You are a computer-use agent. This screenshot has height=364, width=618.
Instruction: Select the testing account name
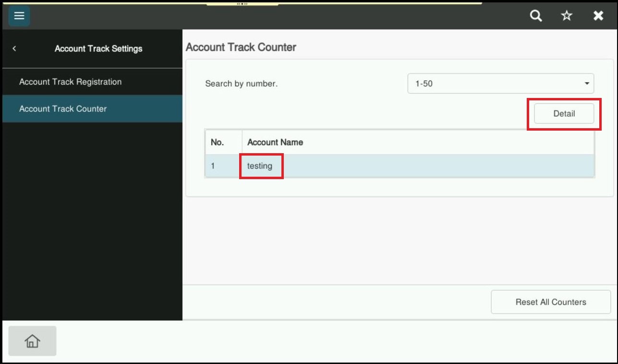coord(260,166)
